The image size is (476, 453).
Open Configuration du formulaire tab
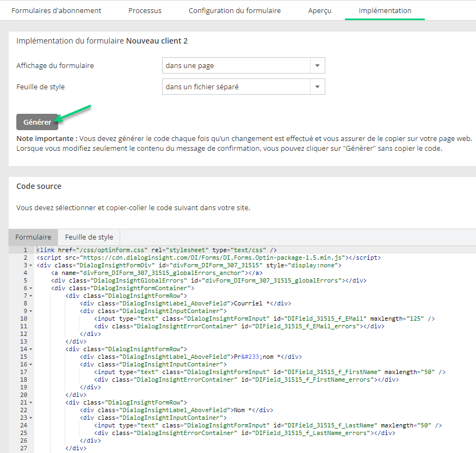[x=234, y=11]
